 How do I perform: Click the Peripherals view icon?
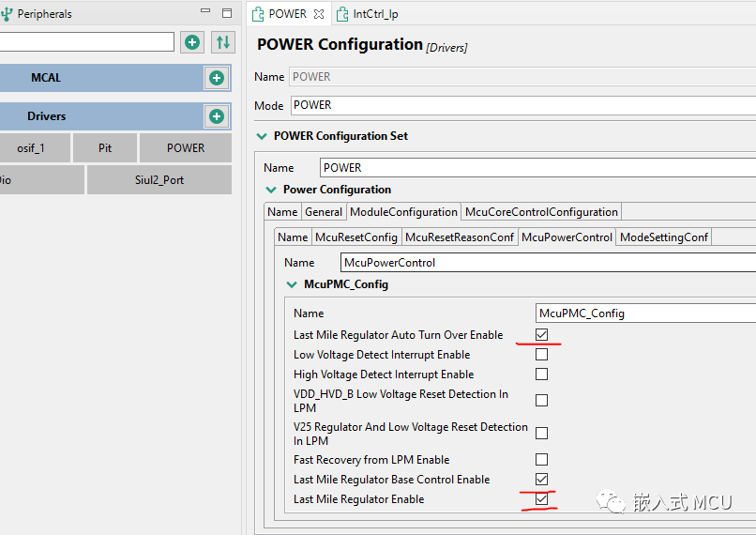(8, 14)
